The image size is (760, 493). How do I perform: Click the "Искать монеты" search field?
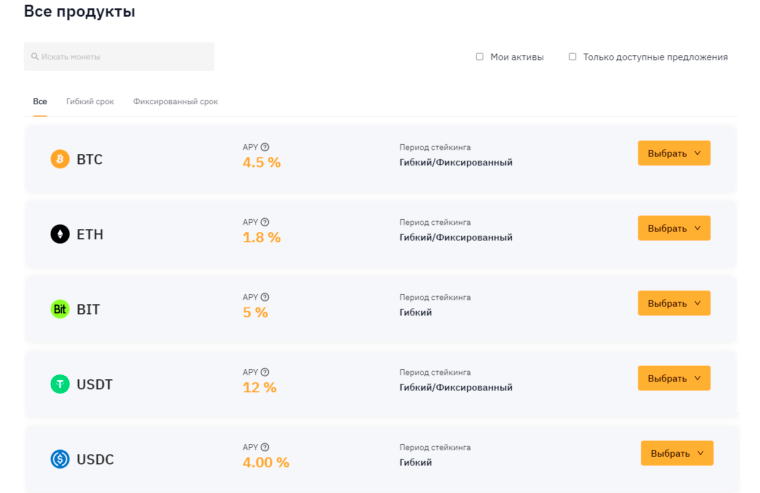119,57
